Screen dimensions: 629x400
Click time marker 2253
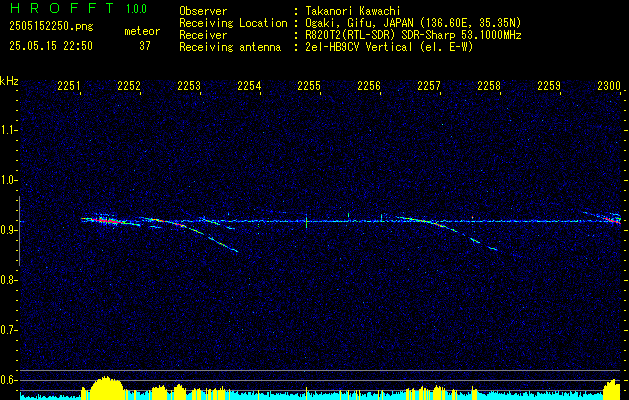(189, 86)
